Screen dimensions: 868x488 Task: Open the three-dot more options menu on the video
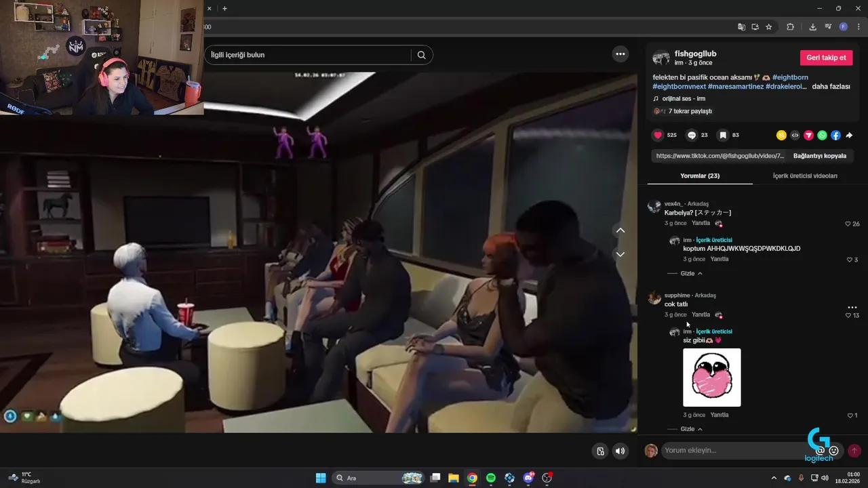click(620, 54)
